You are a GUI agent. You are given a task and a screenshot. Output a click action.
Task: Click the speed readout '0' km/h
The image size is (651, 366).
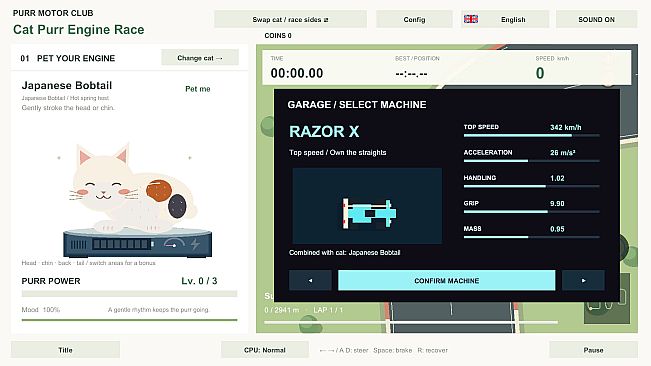pos(540,73)
